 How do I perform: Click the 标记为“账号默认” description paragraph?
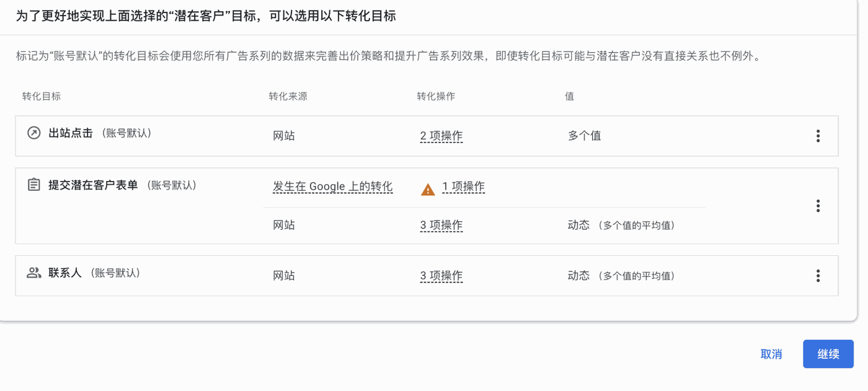[x=388, y=56]
